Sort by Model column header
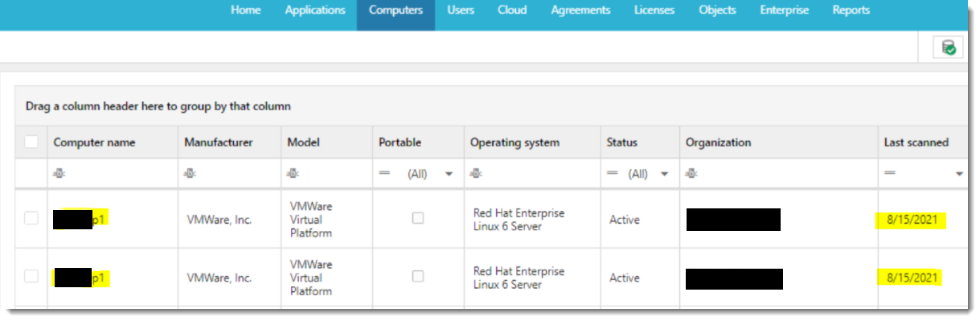Viewport: 980px width, 321px height. coord(326,142)
